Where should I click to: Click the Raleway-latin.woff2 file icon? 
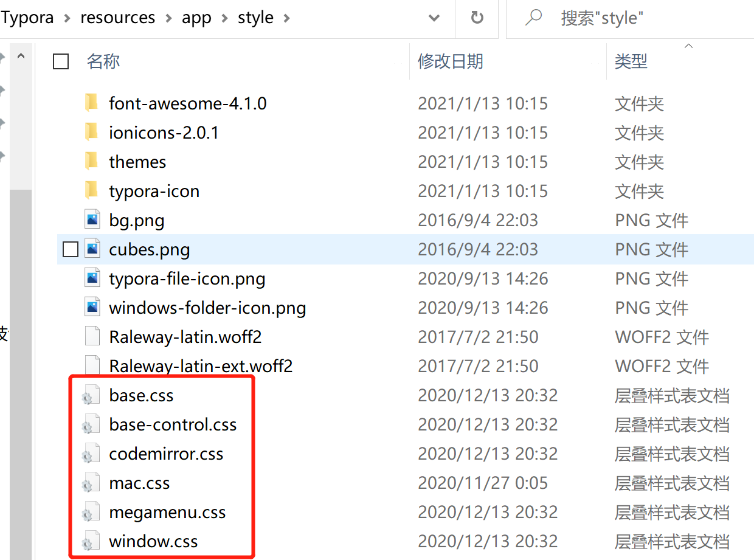pyautogui.click(x=92, y=336)
